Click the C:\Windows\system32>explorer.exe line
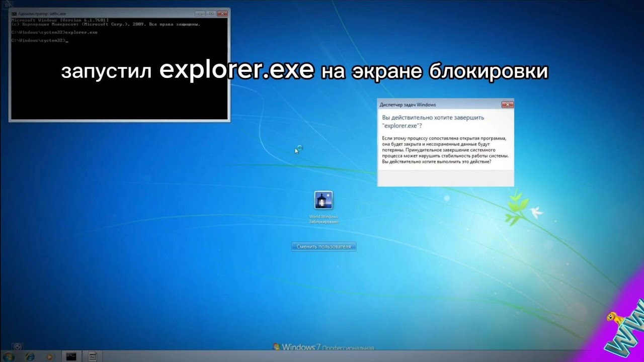Image resolution: width=644 pixels, height=362 pixels. coord(54,32)
